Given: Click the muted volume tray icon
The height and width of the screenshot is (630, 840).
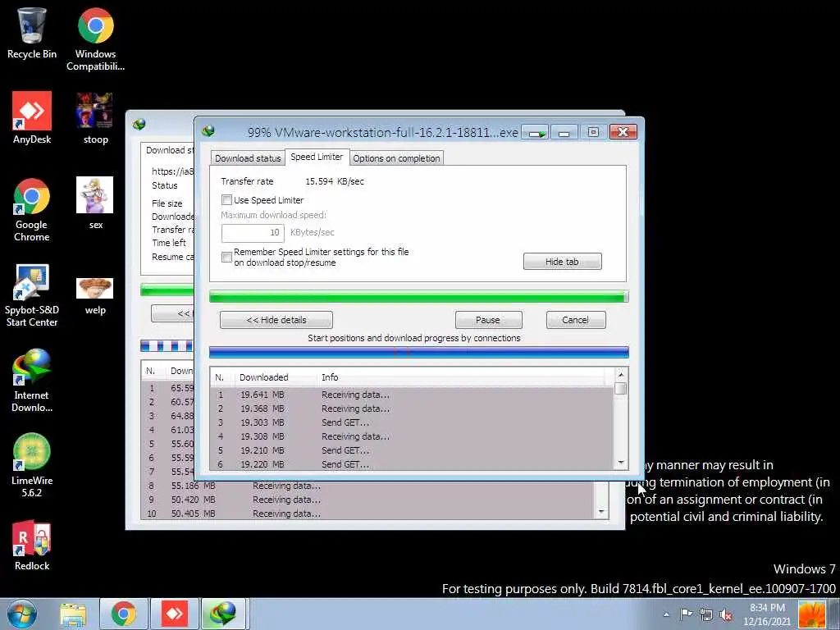Looking at the screenshot, I should click(726, 614).
